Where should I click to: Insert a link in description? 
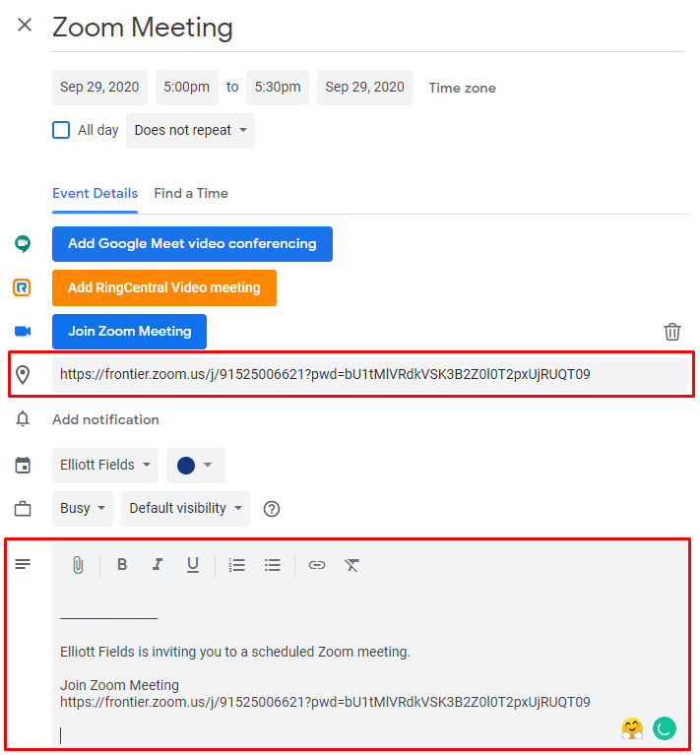(x=317, y=565)
